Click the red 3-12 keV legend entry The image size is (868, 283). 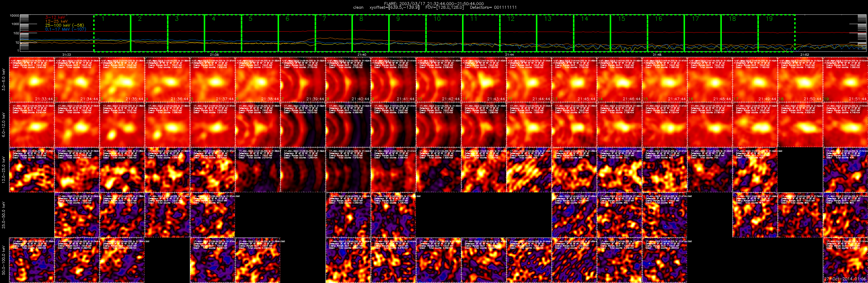[55, 17]
